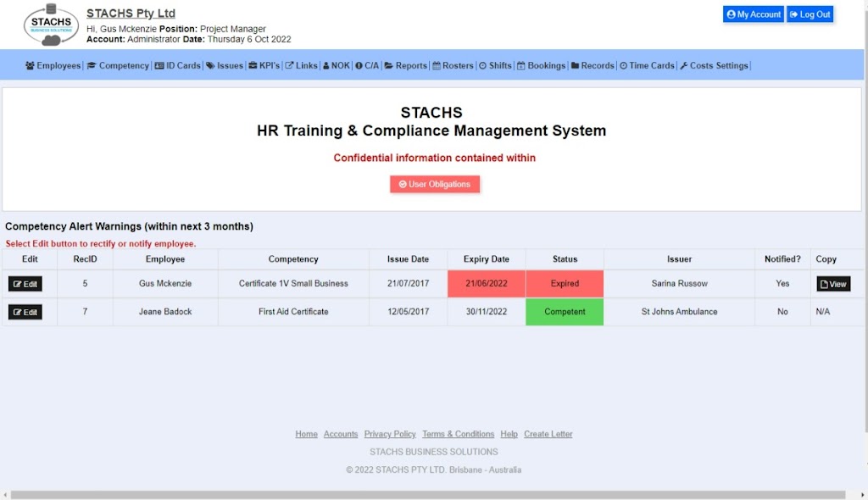Click the Log Out button
868x500 pixels.
click(x=810, y=14)
